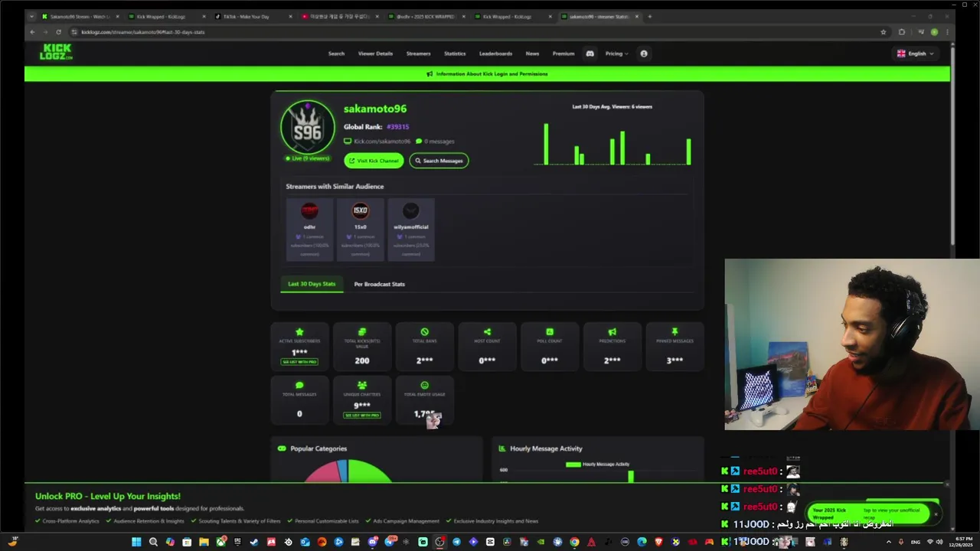Open Viewer Details in navbar
The width and height of the screenshot is (980, 551).
coord(375,54)
